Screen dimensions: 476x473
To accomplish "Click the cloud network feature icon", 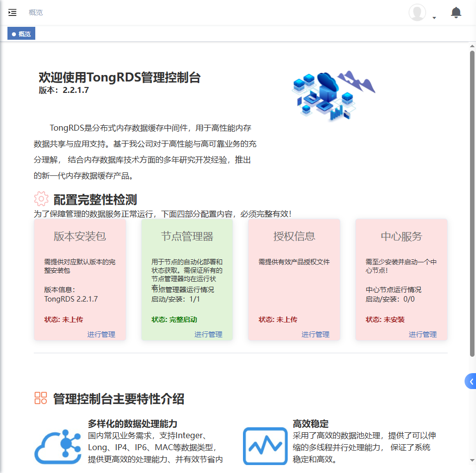I will (x=58, y=446).
